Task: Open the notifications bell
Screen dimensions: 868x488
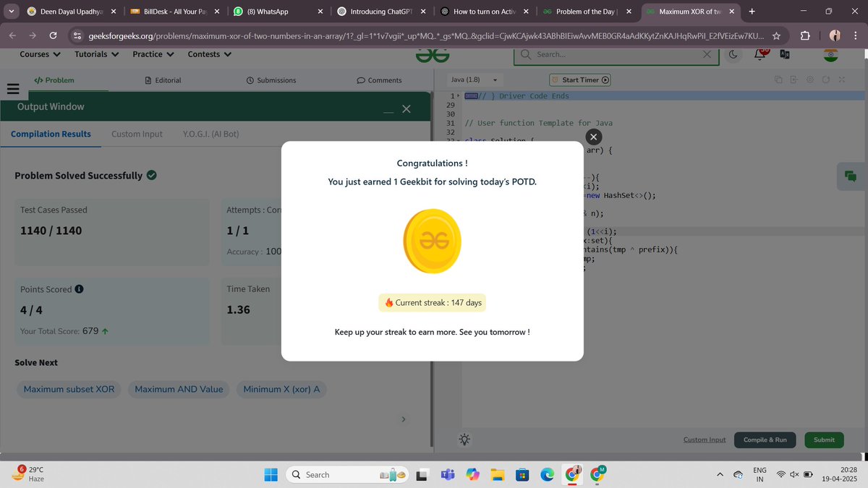Action: (x=760, y=54)
